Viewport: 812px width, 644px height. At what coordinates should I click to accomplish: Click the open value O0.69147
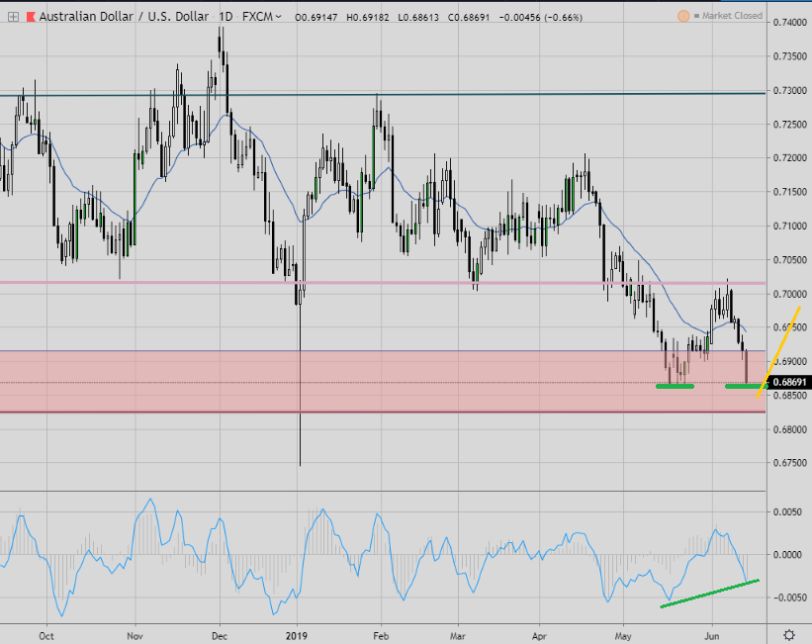[x=316, y=17]
